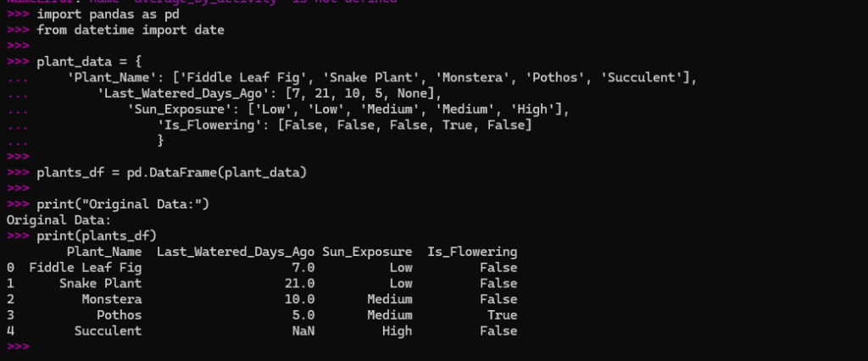
Task: Click the NaN value in Succulent row
Action: click(x=303, y=331)
